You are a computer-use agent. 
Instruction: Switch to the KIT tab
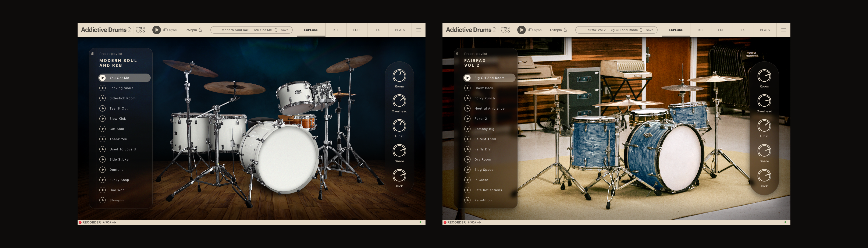pyautogui.click(x=336, y=30)
